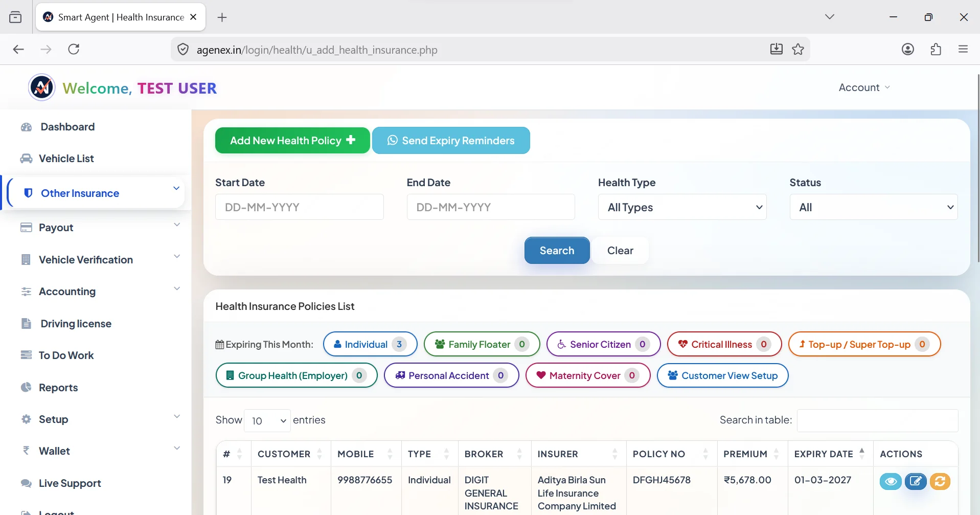Select the Maternity Cover filter pill

click(588, 375)
